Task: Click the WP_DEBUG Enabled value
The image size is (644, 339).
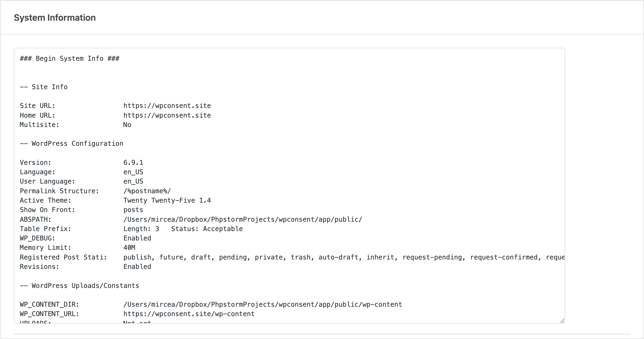Action: 137,238
